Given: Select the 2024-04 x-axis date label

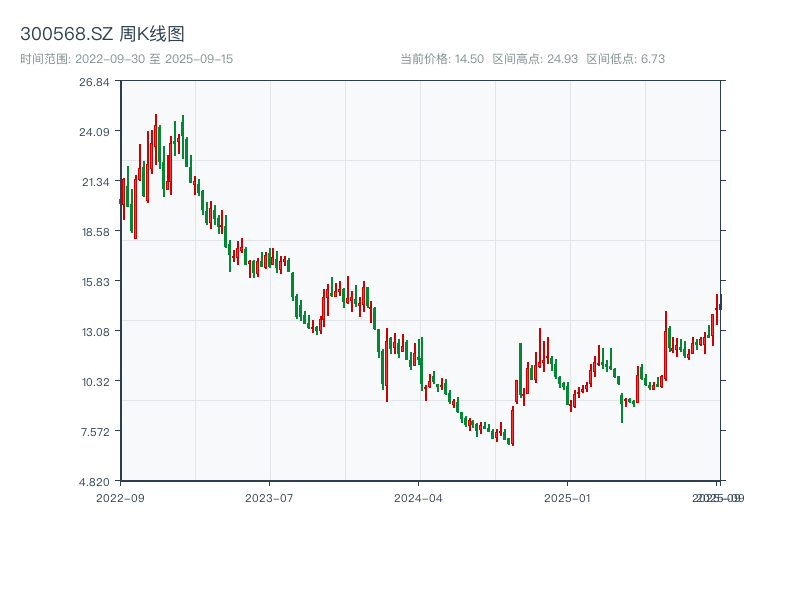Looking at the screenshot, I should [419, 497].
